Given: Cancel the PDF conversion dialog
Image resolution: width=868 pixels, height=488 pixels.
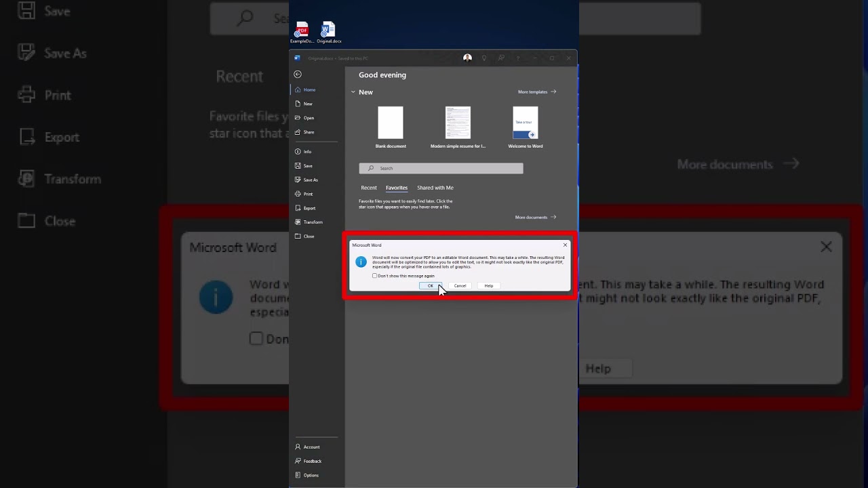Looking at the screenshot, I should (x=460, y=286).
